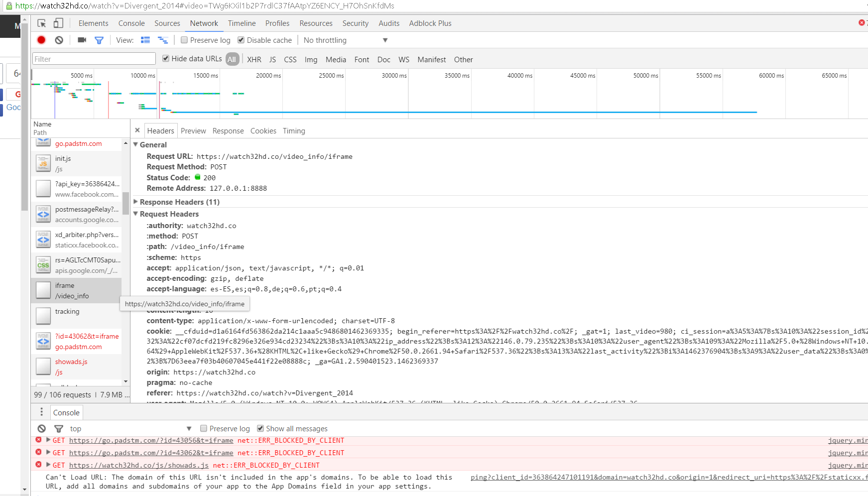Open the console top context dropdown
This screenshot has width=868, height=496.
[x=130, y=429]
